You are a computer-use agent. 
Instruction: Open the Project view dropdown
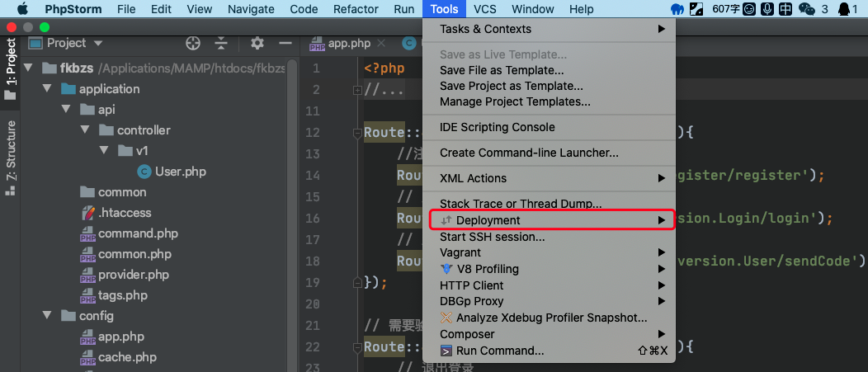pos(98,43)
